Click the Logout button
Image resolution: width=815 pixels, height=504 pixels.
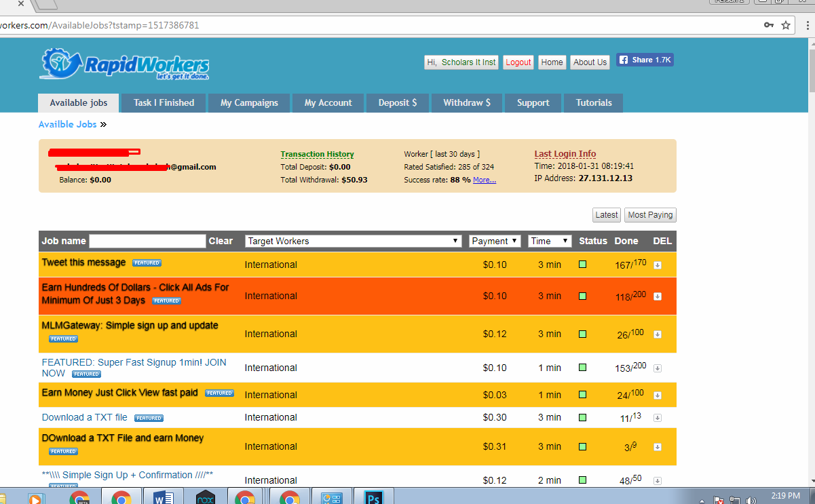coord(518,62)
